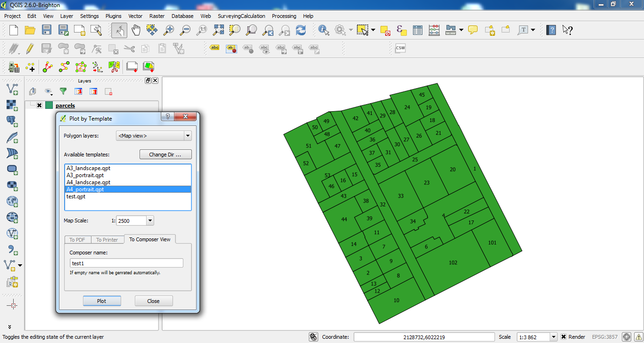Toggle the Render checkbox in status bar

tap(563, 337)
